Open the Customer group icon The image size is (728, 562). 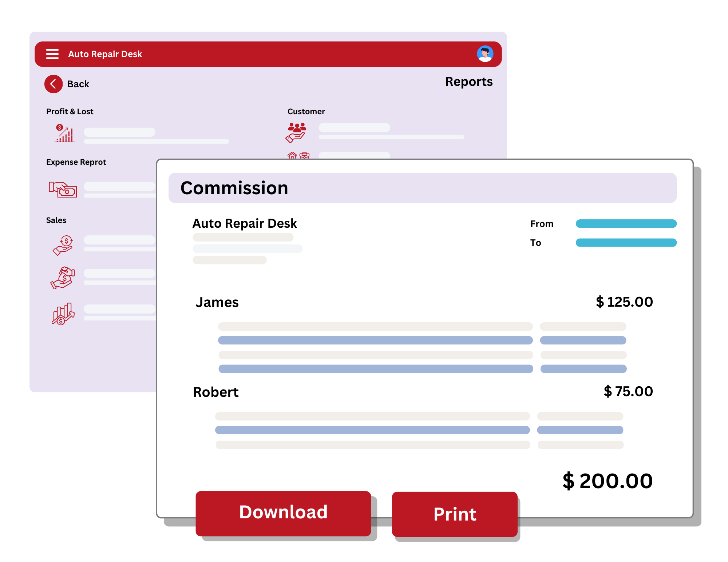(x=296, y=132)
